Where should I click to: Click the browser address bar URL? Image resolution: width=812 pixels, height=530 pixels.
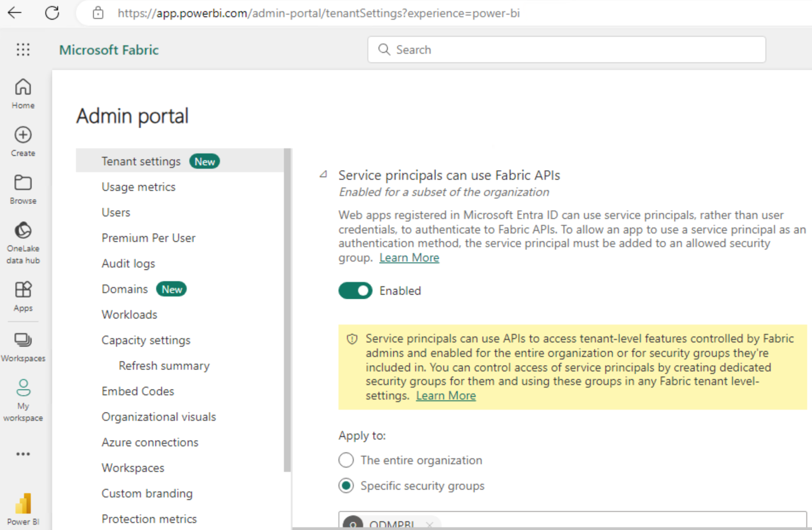[x=318, y=13]
